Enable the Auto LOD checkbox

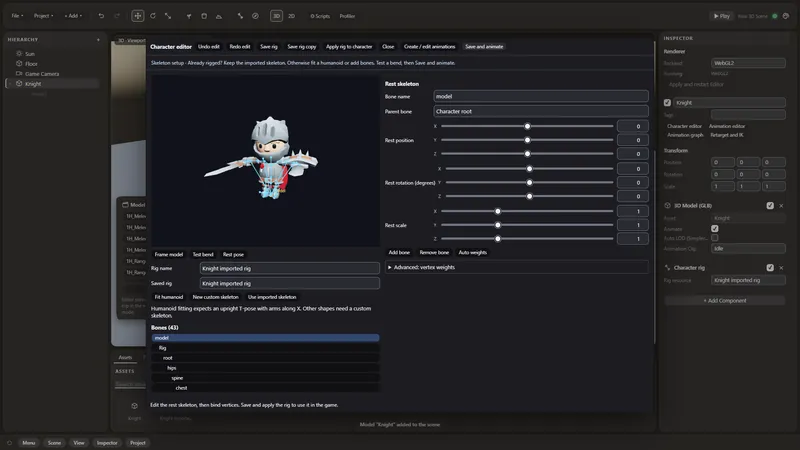pos(715,238)
